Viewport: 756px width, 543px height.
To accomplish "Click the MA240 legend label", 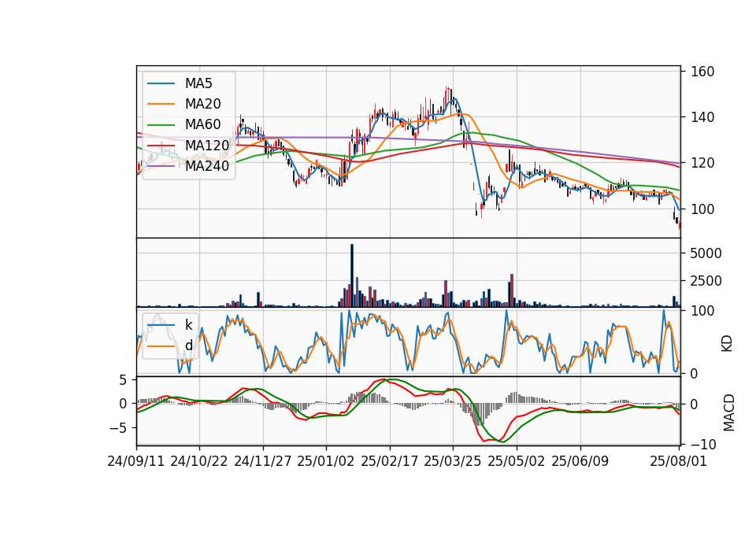I will (207, 166).
